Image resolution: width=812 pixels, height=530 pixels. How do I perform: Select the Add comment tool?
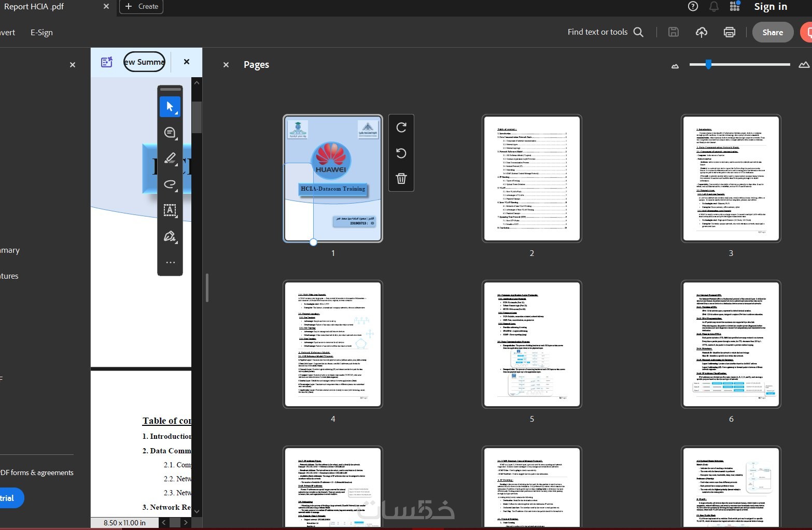[x=170, y=133]
